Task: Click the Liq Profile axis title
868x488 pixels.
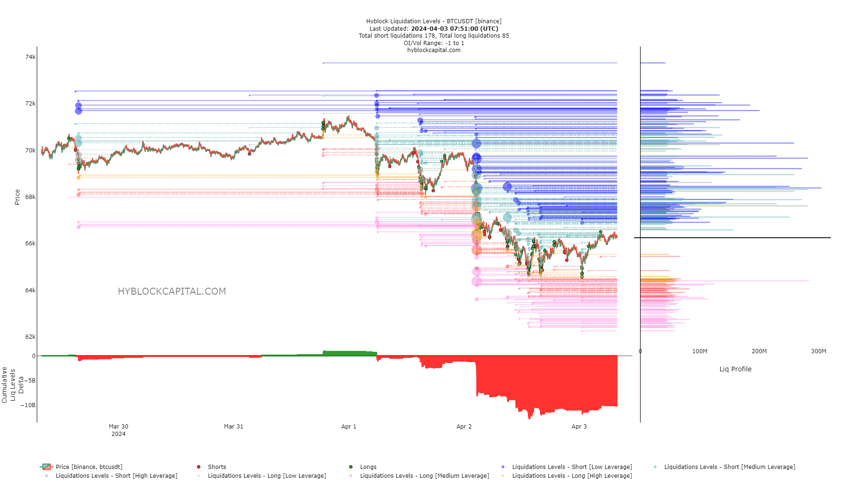Action: [x=735, y=369]
